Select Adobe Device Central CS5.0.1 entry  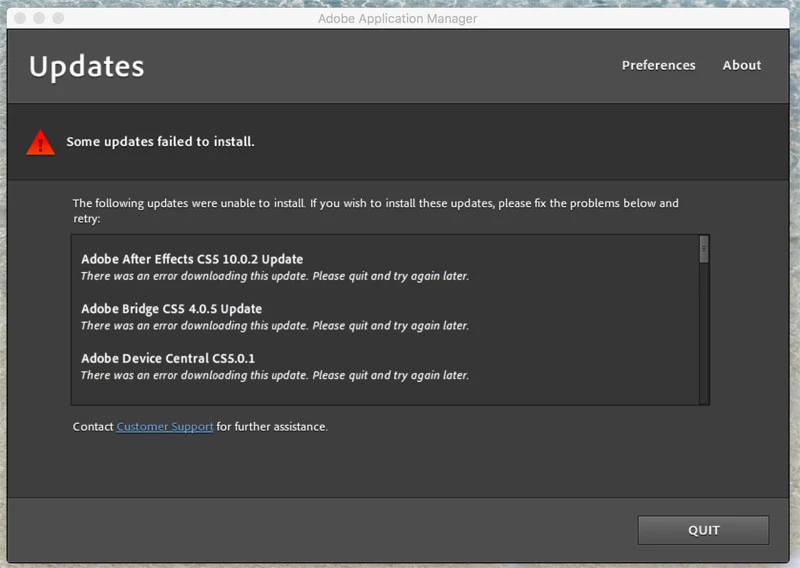pos(168,358)
